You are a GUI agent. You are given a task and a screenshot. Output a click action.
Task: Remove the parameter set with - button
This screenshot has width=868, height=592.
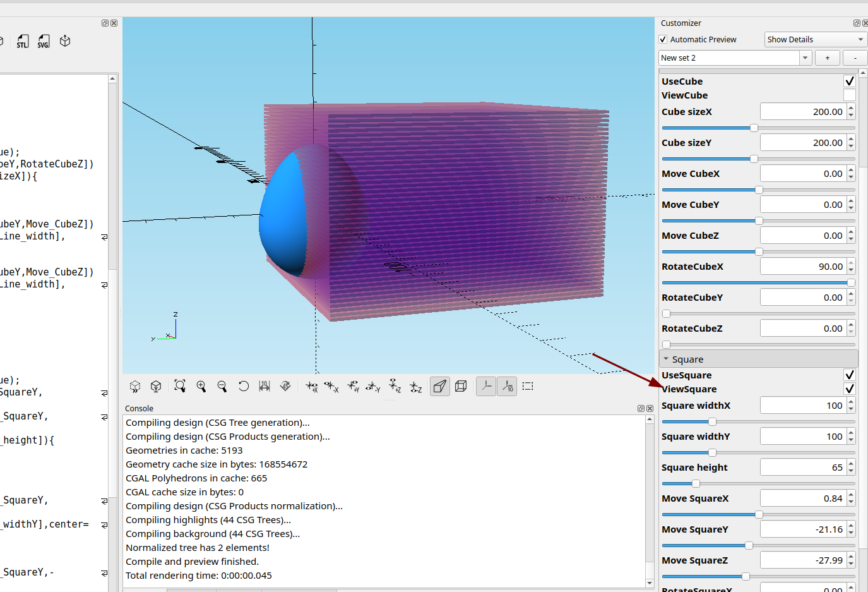pyautogui.click(x=855, y=58)
